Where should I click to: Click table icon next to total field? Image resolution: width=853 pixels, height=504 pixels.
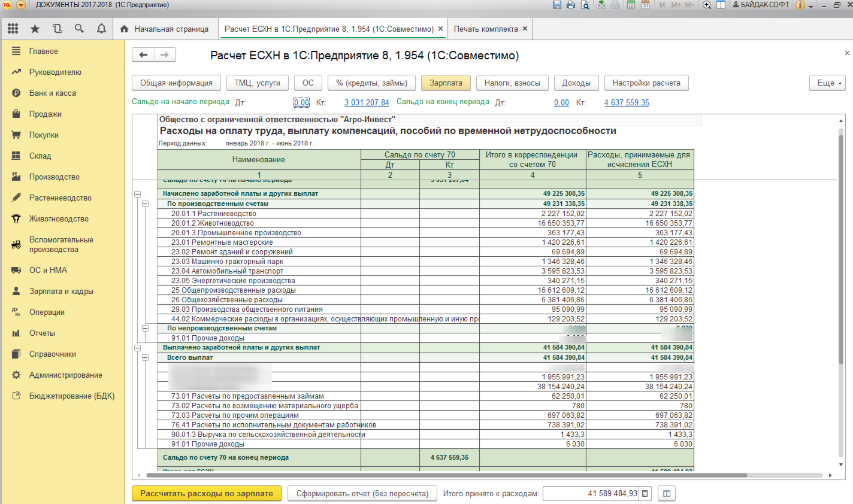667,494
